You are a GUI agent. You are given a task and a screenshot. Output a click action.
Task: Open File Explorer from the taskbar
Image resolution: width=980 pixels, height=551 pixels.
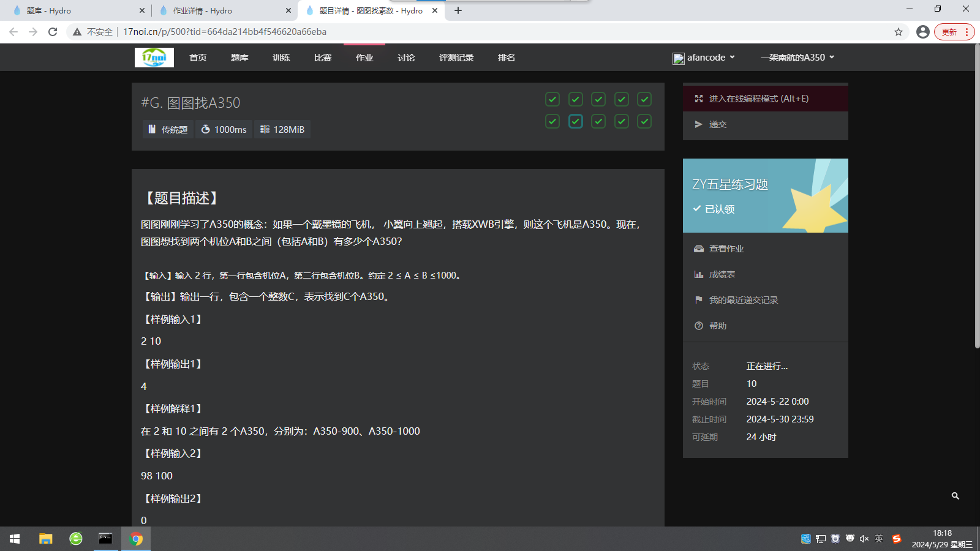[46, 539]
